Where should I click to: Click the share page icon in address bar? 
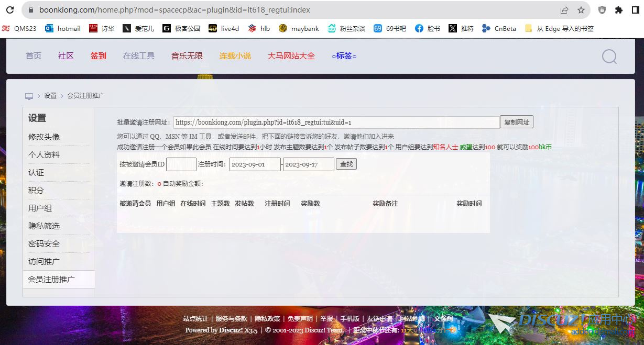pos(564,10)
